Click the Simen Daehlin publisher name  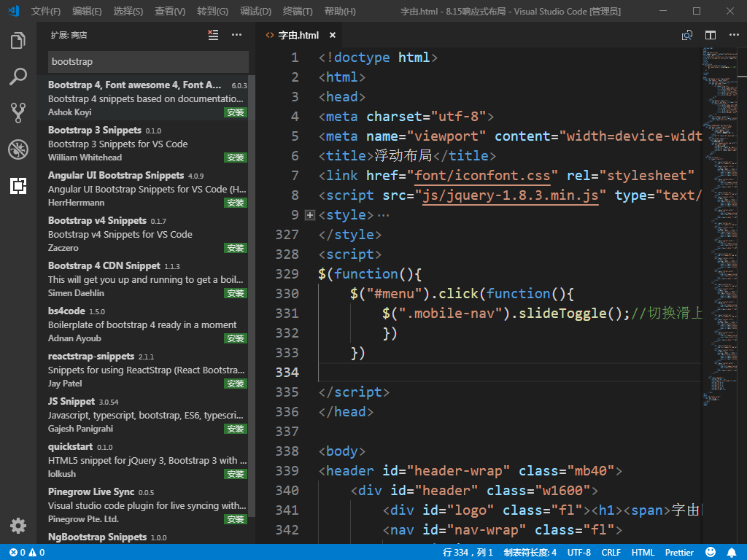click(76, 293)
